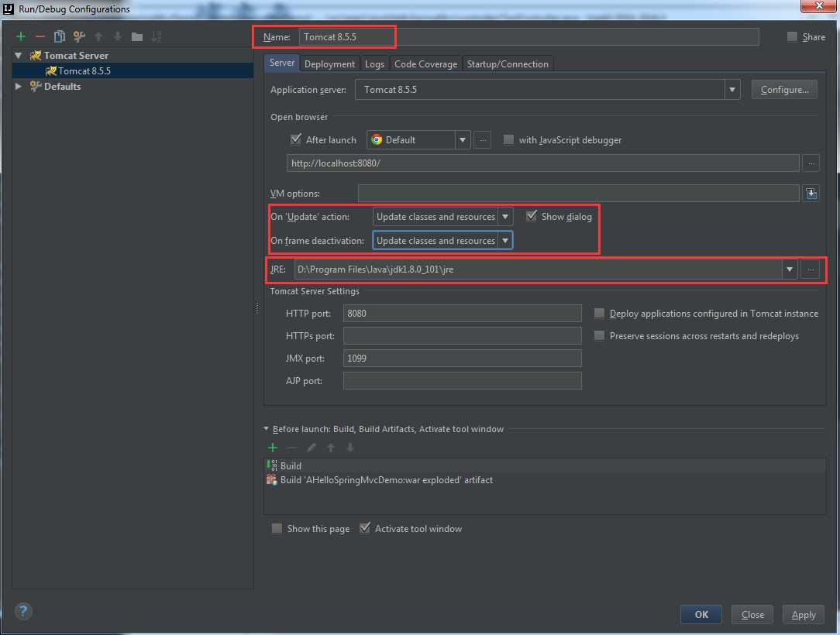Image resolution: width=840 pixels, height=635 pixels.
Task: Browse for JRE path ellipsis button
Action: 811,269
